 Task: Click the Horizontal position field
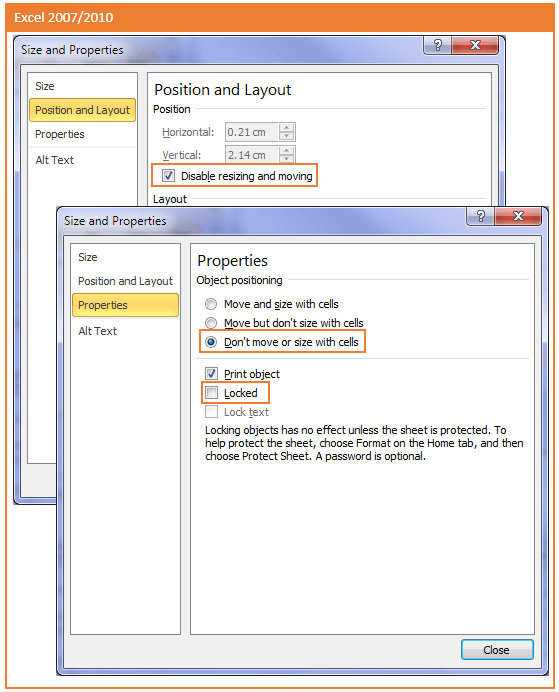click(252, 132)
